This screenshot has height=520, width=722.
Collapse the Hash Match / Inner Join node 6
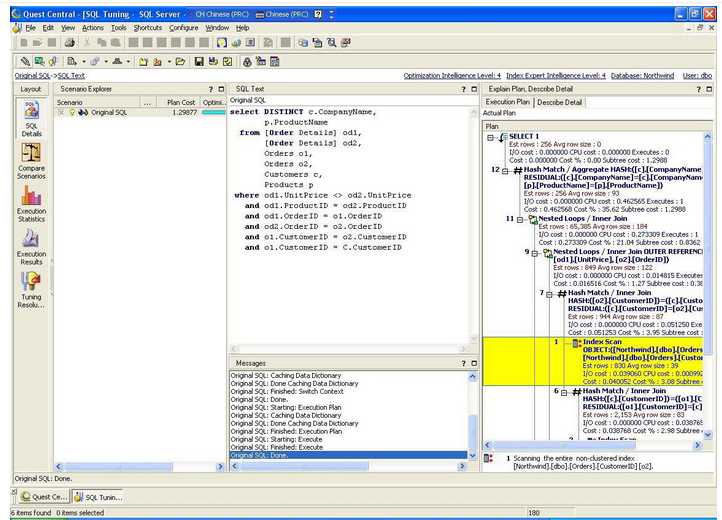[x=564, y=392]
